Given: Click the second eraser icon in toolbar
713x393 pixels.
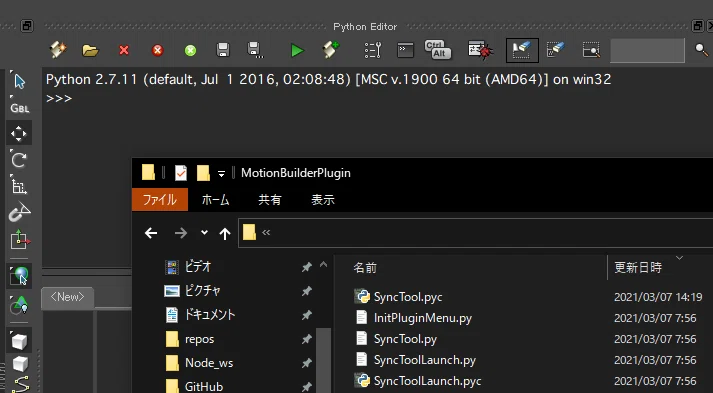Looking at the screenshot, I should click(556, 50).
